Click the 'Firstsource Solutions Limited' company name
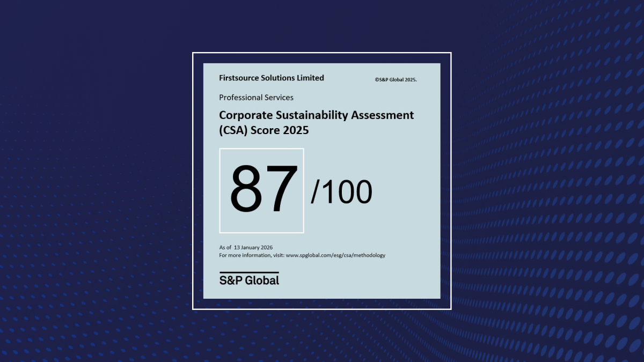 click(x=272, y=78)
